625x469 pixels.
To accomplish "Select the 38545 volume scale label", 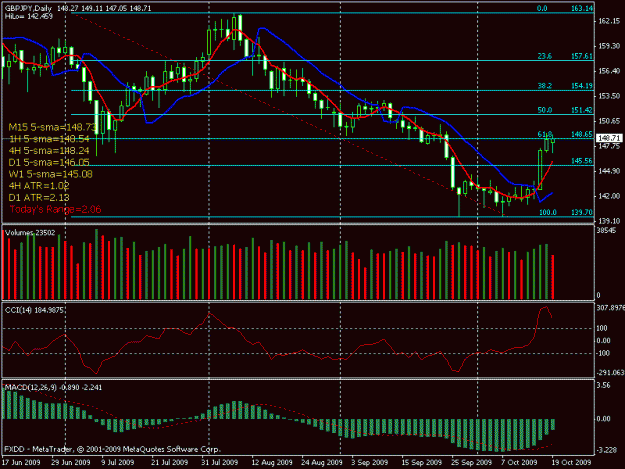I will pos(606,230).
